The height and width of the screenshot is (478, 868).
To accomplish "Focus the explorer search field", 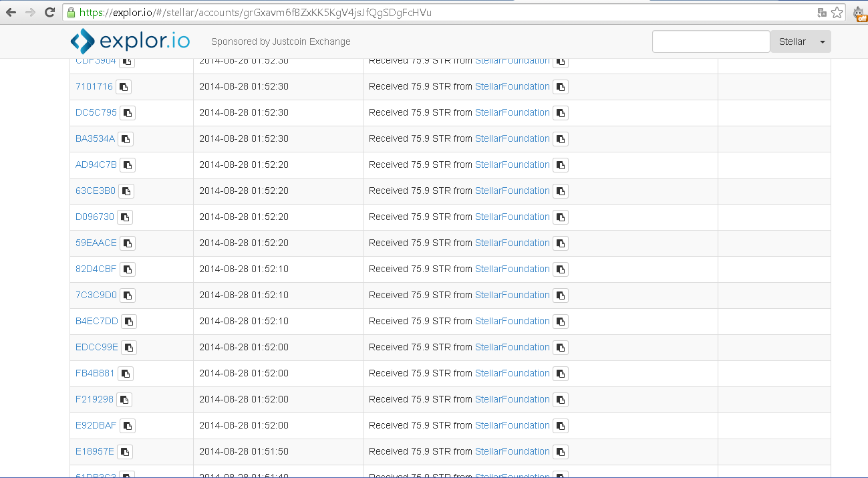I will click(711, 41).
